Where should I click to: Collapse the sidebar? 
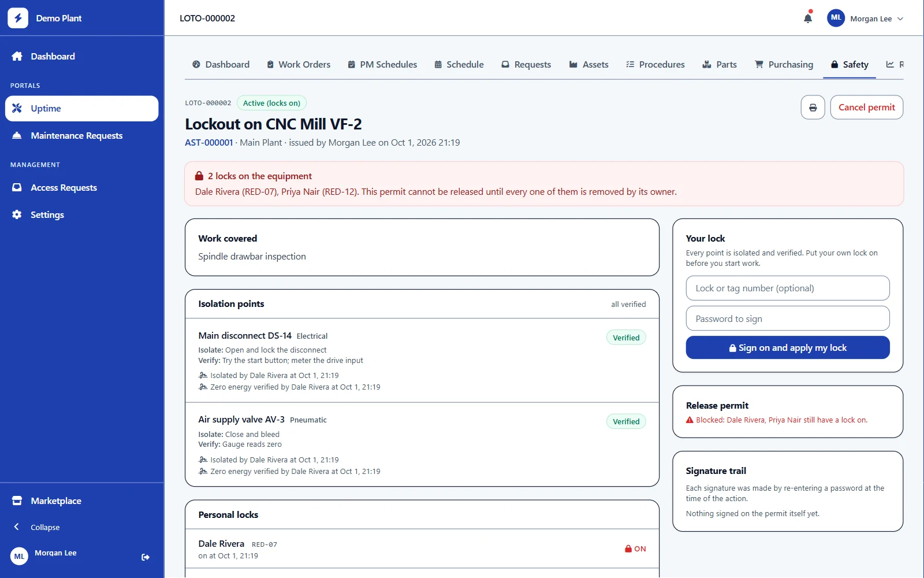[82, 527]
